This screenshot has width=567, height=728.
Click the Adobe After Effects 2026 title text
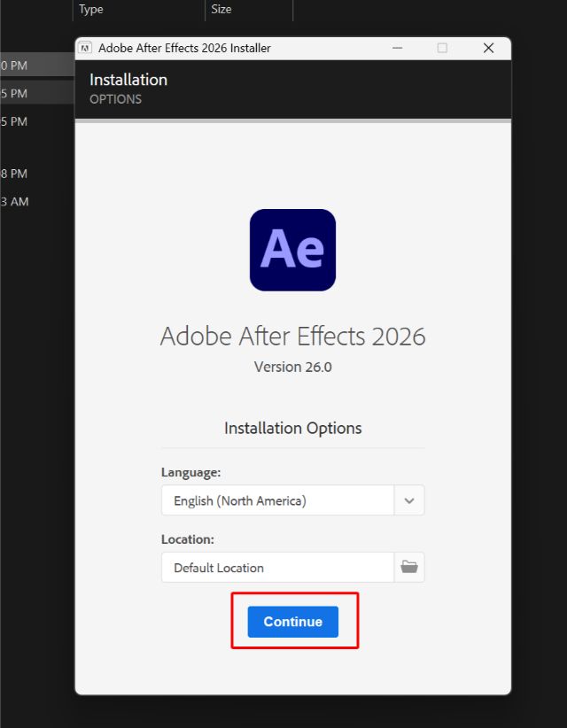tap(292, 337)
